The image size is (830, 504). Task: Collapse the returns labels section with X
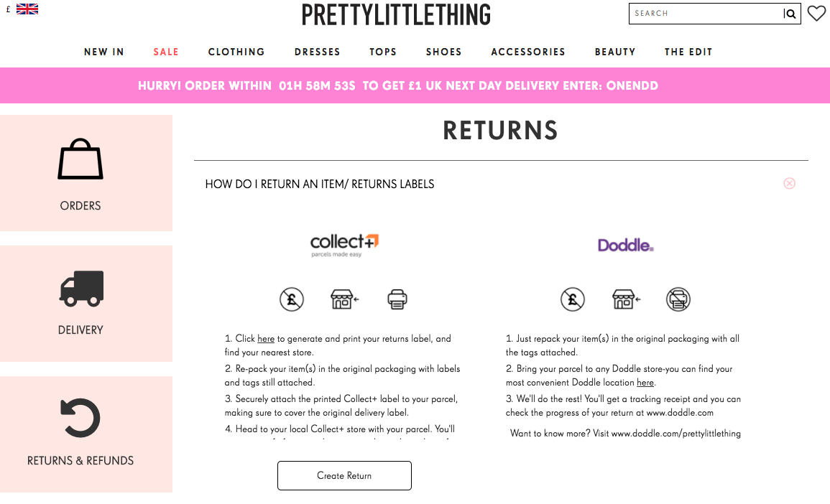(789, 184)
